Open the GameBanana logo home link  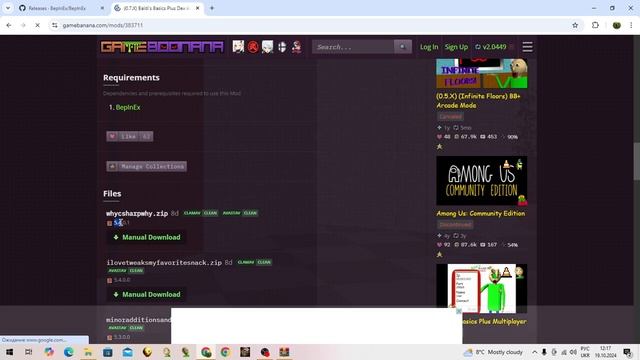click(162, 47)
